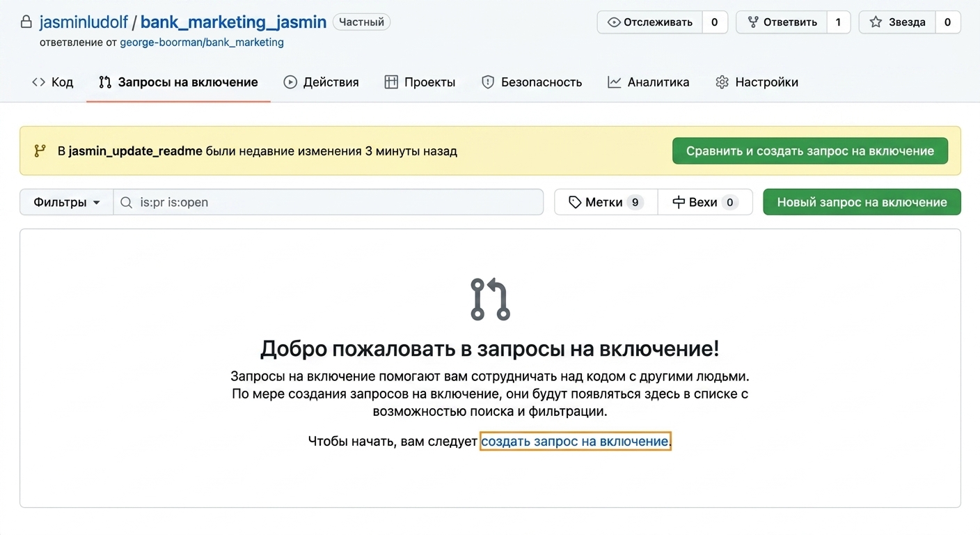
Task: Click the Частный visibility badge
Action: pos(361,22)
